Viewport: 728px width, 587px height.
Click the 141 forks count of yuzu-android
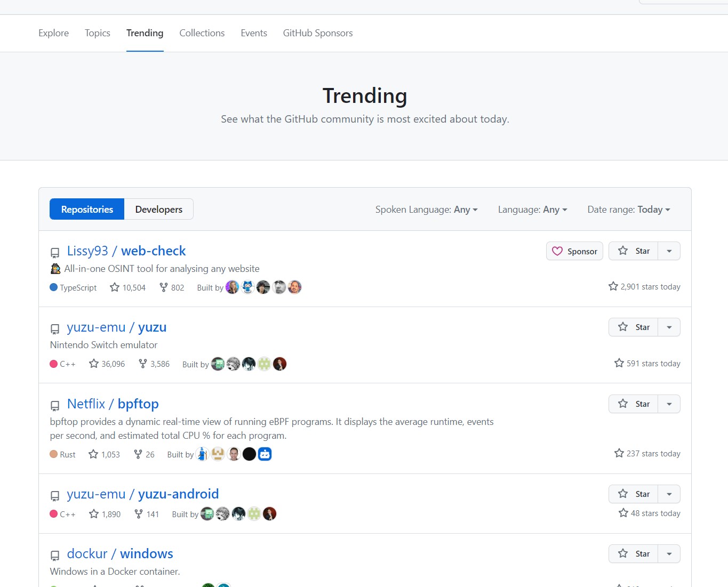pos(147,514)
